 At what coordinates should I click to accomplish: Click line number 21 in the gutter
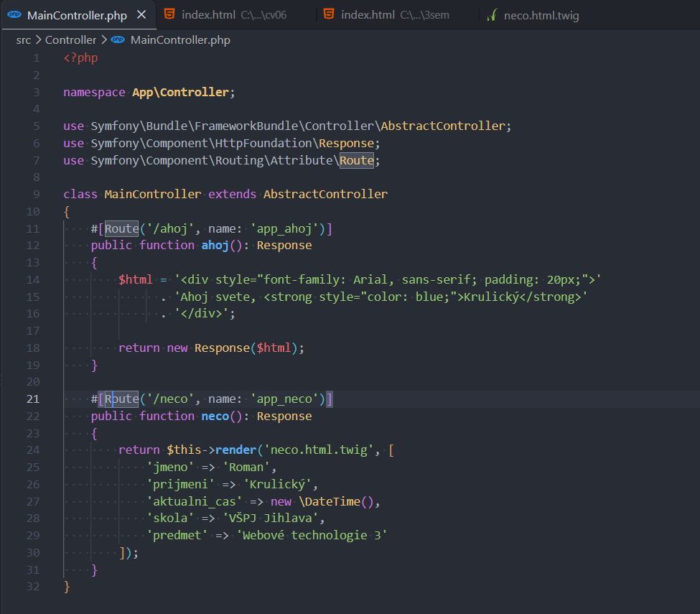pyautogui.click(x=33, y=399)
